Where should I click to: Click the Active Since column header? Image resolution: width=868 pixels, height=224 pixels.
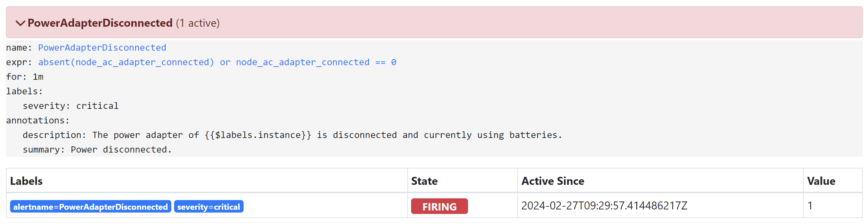coord(553,181)
